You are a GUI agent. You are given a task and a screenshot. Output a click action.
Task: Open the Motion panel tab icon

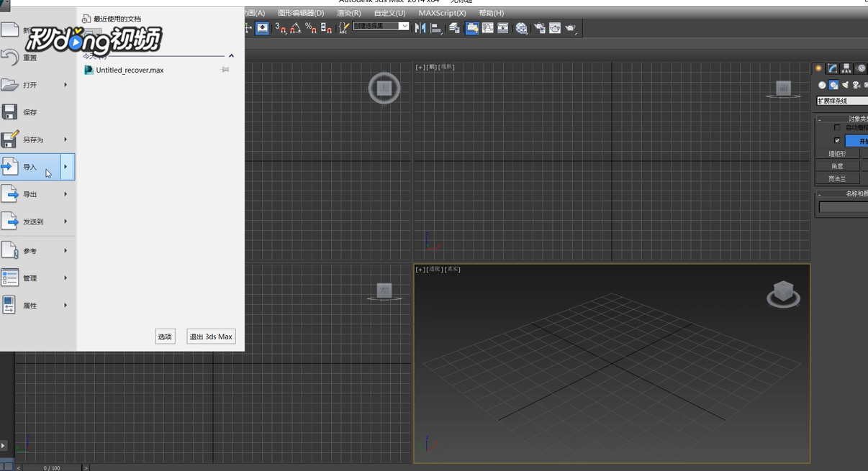[x=861, y=68]
